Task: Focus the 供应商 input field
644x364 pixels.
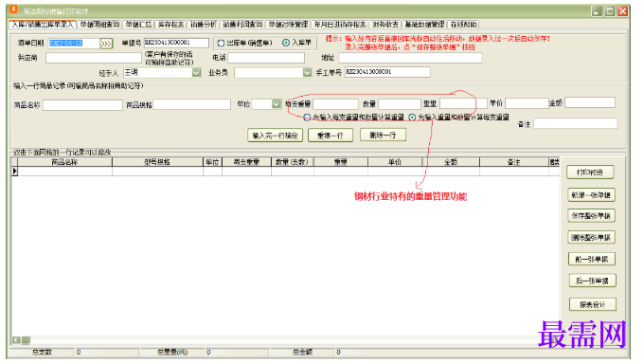Action: coord(93,58)
